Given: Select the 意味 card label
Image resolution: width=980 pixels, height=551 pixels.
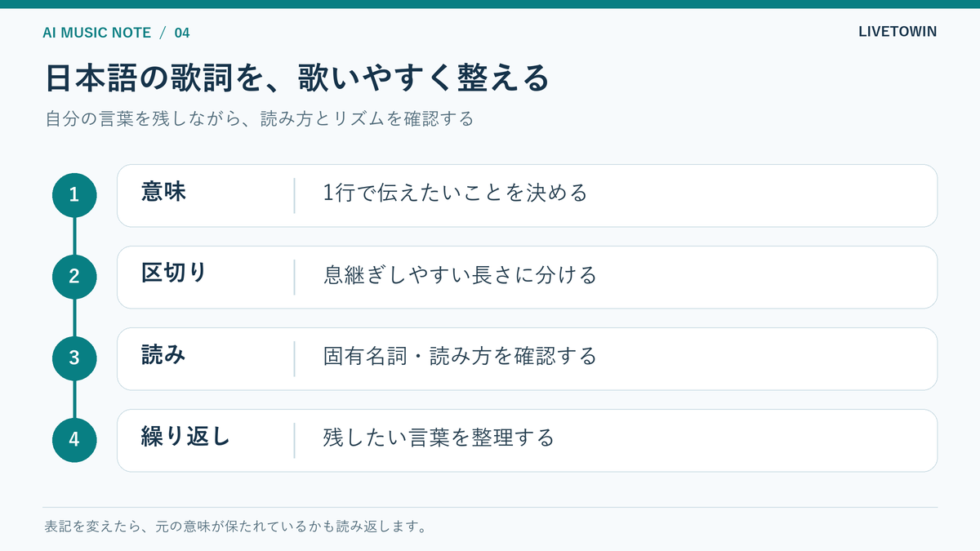Looking at the screenshot, I should click(x=163, y=192).
